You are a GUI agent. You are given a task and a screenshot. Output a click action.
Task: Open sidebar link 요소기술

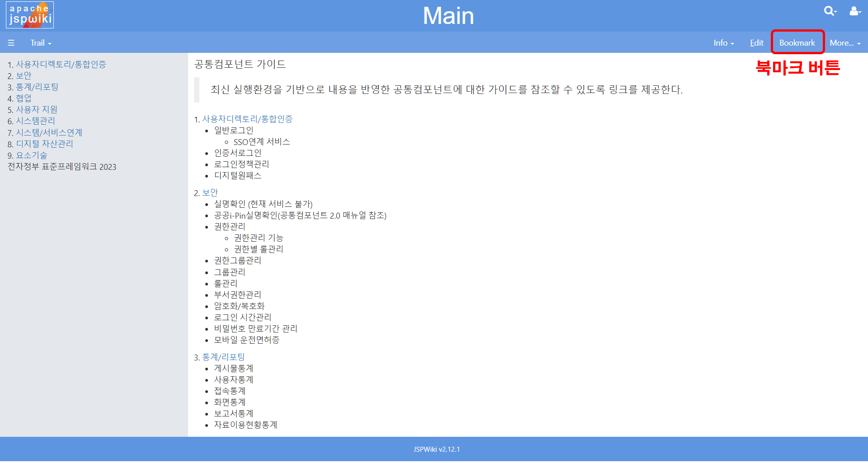click(32, 155)
